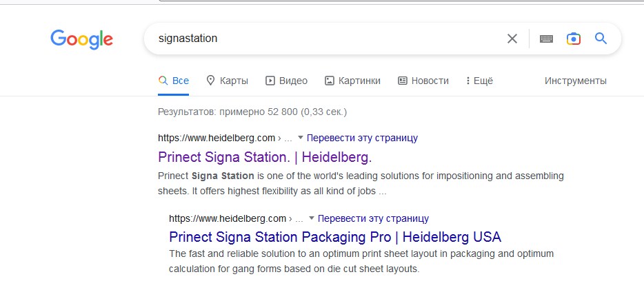Click the Новости newspaper icon

point(403,81)
